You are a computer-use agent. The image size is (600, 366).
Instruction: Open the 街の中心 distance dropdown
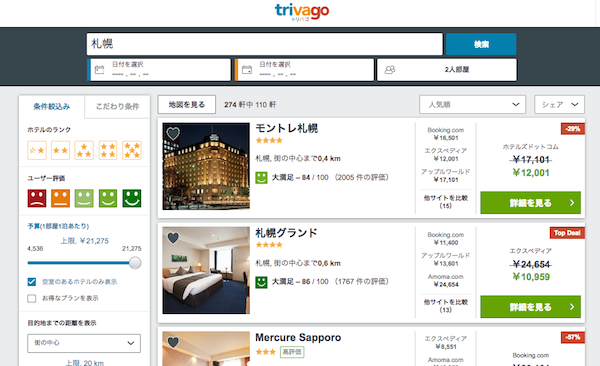84,343
